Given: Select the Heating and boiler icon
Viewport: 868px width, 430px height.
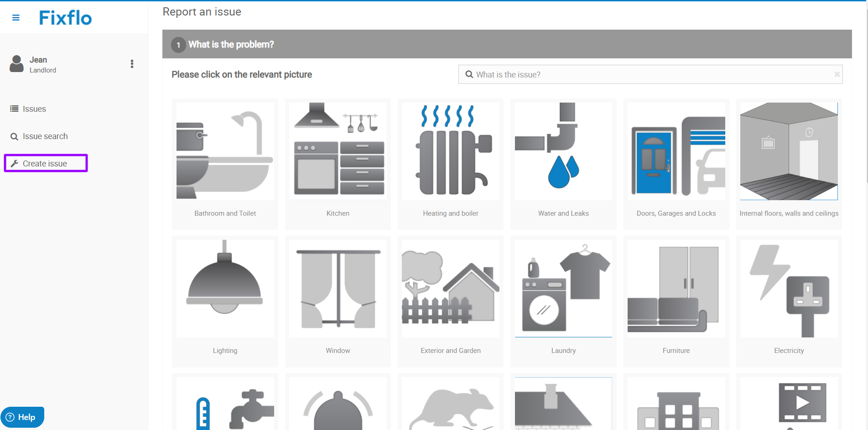Looking at the screenshot, I should (450, 150).
